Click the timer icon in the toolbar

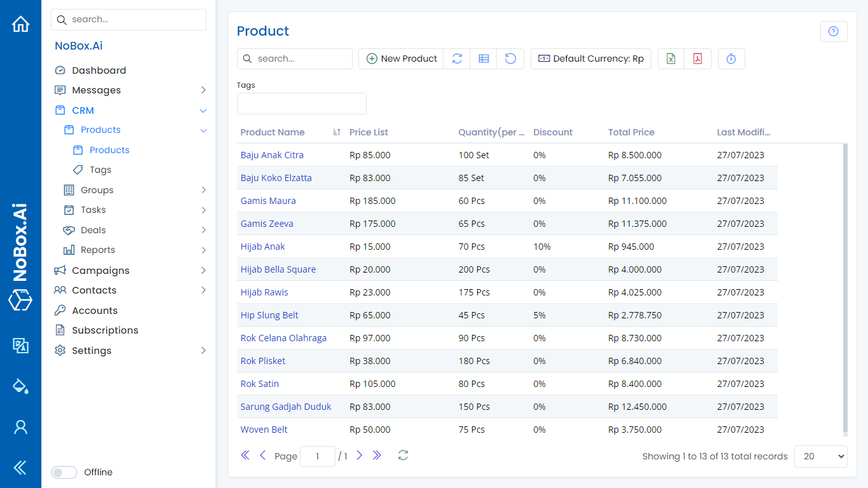731,58
